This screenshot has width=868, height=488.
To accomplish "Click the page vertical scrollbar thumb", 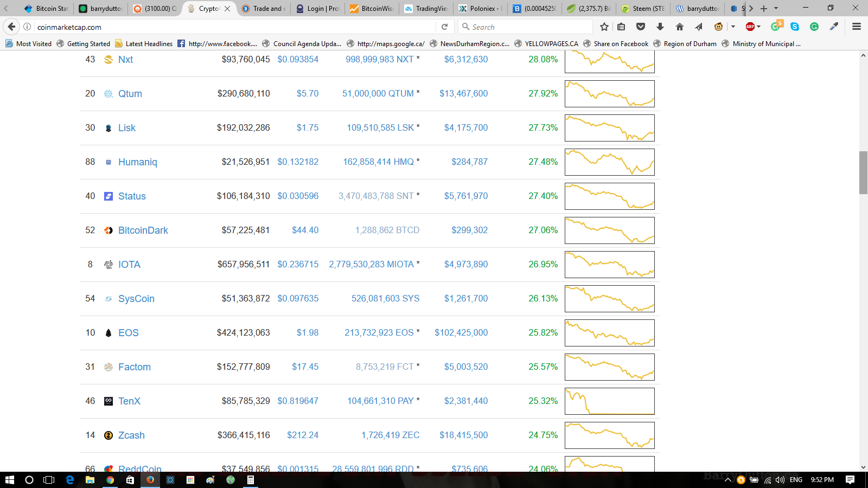I will (x=863, y=172).
